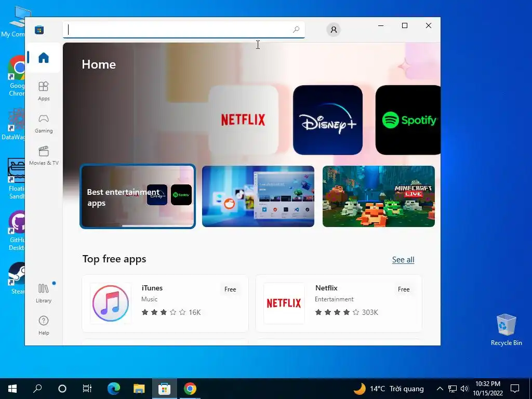This screenshot has height=399, width=532.
Task: Select the Minecraft Live card
Action: 379,196
